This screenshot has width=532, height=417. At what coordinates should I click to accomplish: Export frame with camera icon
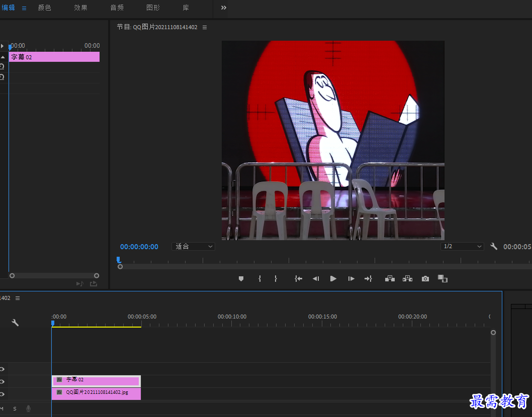425,279
